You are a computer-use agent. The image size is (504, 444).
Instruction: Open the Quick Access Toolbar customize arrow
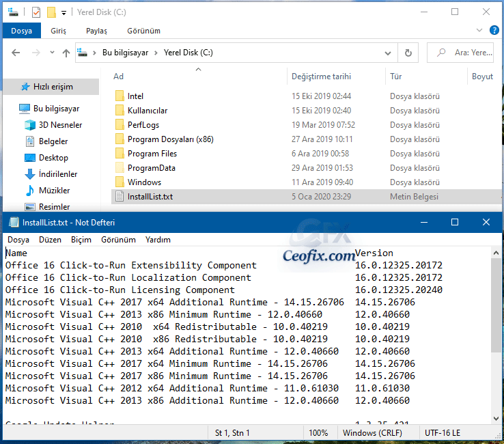click(64, 13)
